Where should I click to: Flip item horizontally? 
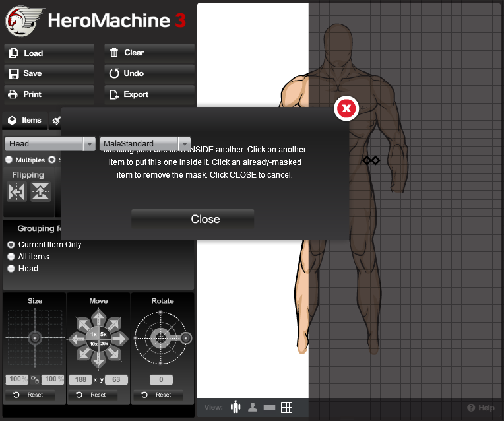click(16, 191)
